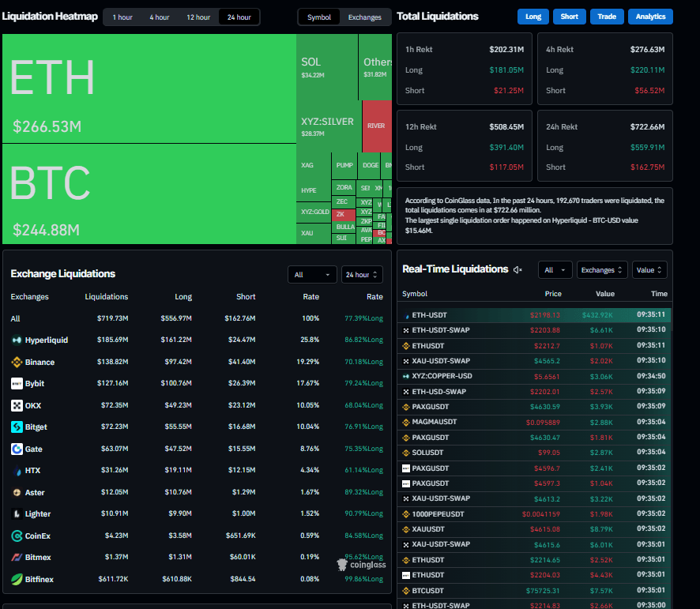Click the HYPE heatmap tile
The width and height of the screenshot is (700, 609).
[x=314, y=190]
